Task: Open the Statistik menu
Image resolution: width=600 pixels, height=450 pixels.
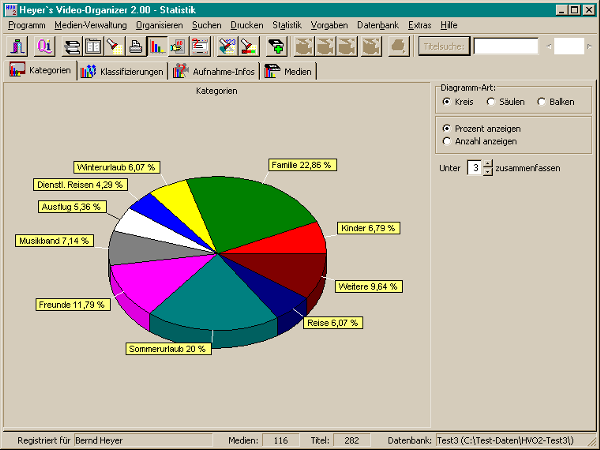Action: tap(286, 23)
